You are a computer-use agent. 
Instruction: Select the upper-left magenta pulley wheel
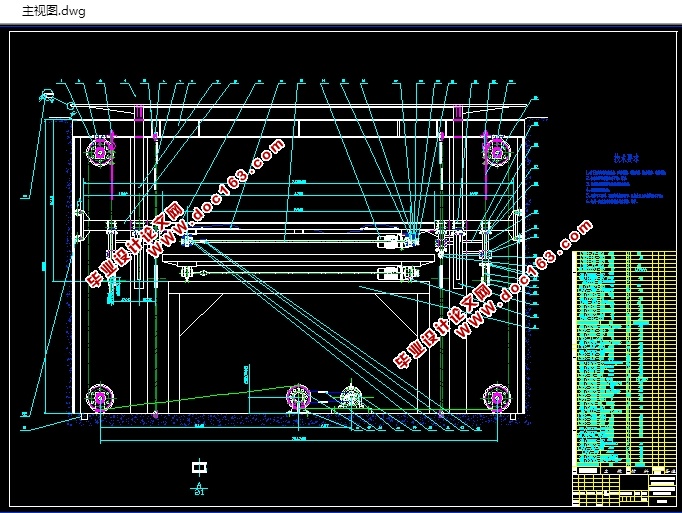(x=100, y=152)
